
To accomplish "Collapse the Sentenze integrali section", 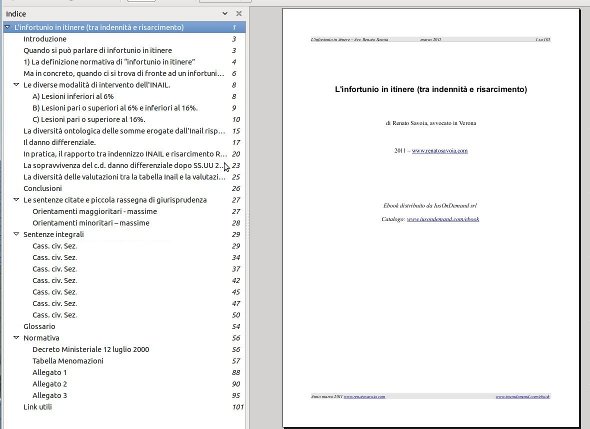I will [x=16, y=234].
